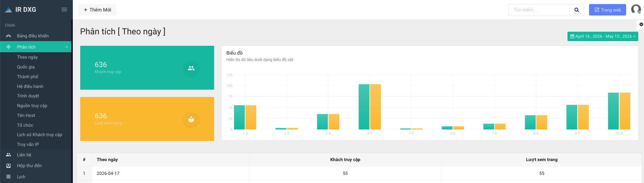Select Nguồn truy cập submenu item
644x183 pixels.
pyautogui.click(x=32, y=105)
